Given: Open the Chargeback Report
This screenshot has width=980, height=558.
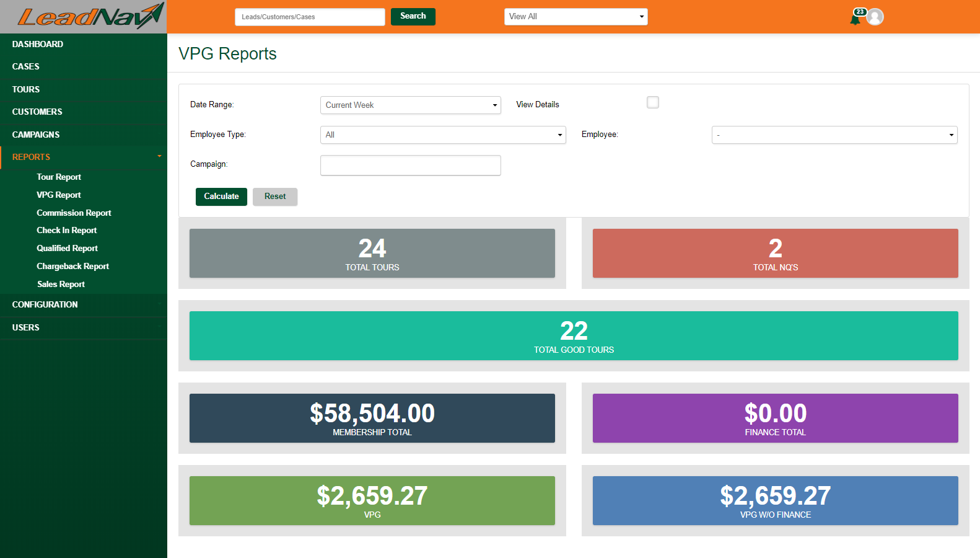Looking at the screenshot, I should 72,266.
